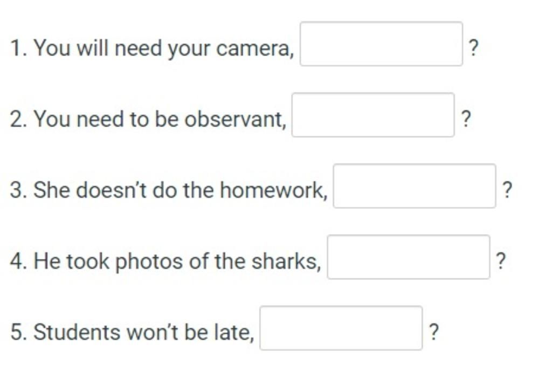This screenshot has height=392, width=552.
Task: Click the question mark after the 'late' sentence's box
Action: coord(434,332)
